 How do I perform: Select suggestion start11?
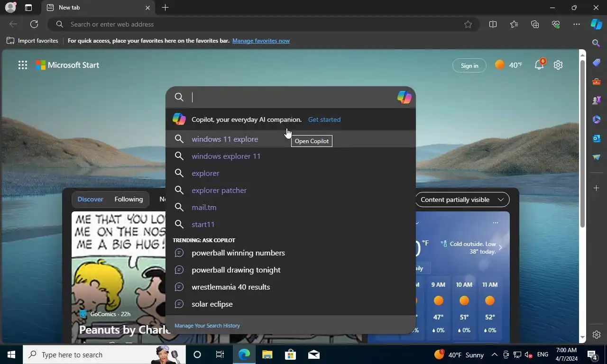click(291, 224)
